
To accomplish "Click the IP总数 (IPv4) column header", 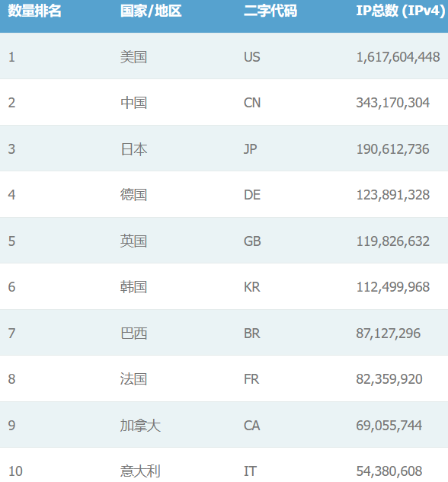I will coord(400,11).
